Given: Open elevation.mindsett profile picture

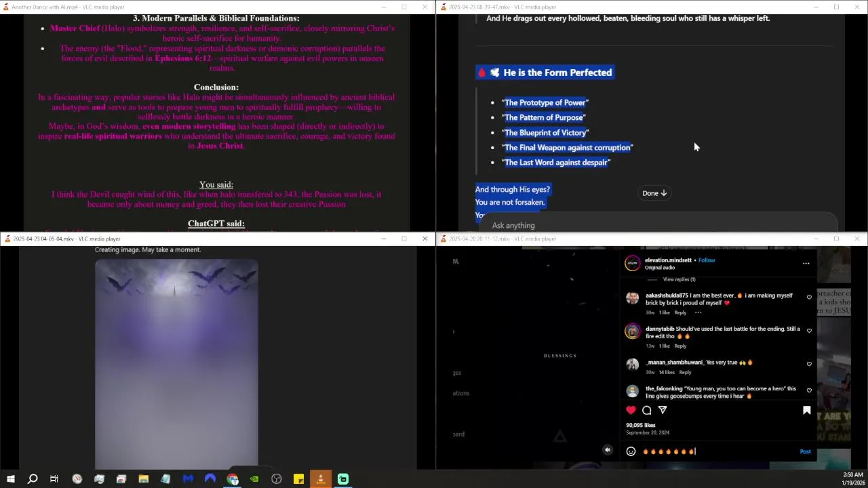Looking at the screenshot, I should click(632, 263).
